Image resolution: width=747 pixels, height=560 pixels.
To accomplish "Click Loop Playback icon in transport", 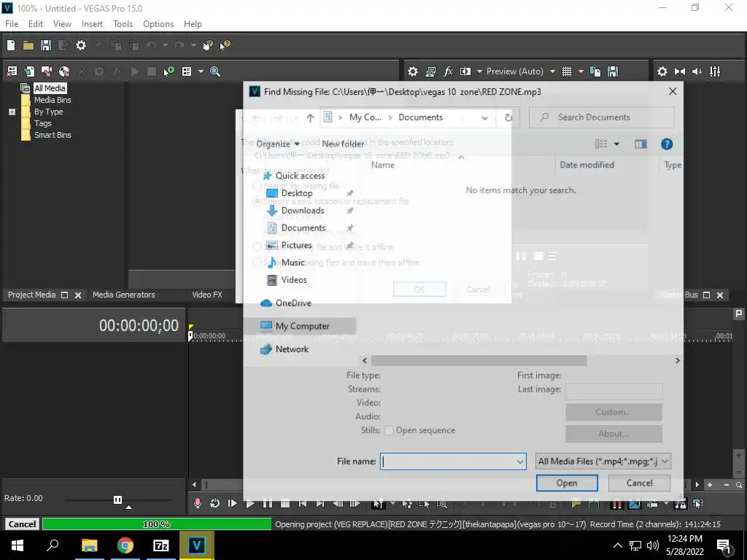I will click(x=215, y=503).
